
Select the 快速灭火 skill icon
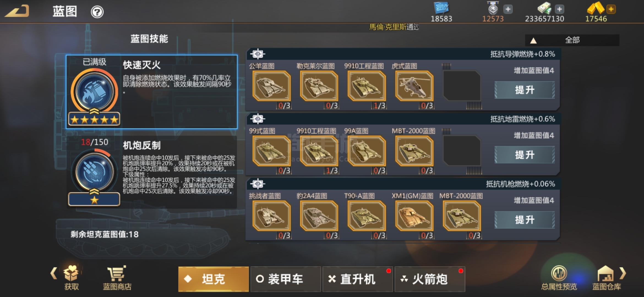coord(94,92)
